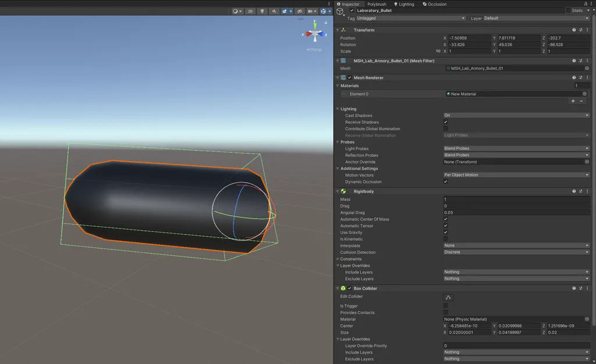Edit Rigidbody Mass field
Screen dimensions: 596x364
coord(516,199)
